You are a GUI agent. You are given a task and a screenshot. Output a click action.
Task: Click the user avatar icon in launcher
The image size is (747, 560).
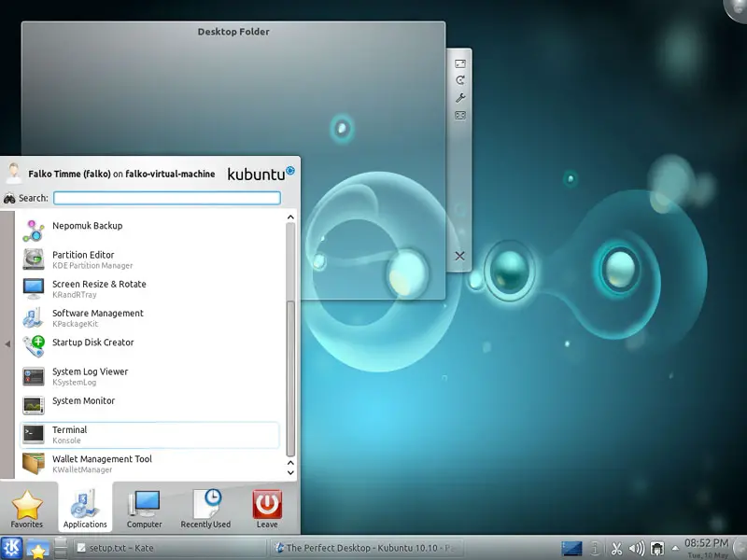click(x=14, y=174)
